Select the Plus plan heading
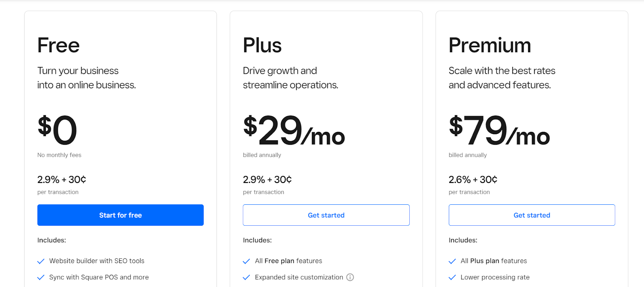 262,45
